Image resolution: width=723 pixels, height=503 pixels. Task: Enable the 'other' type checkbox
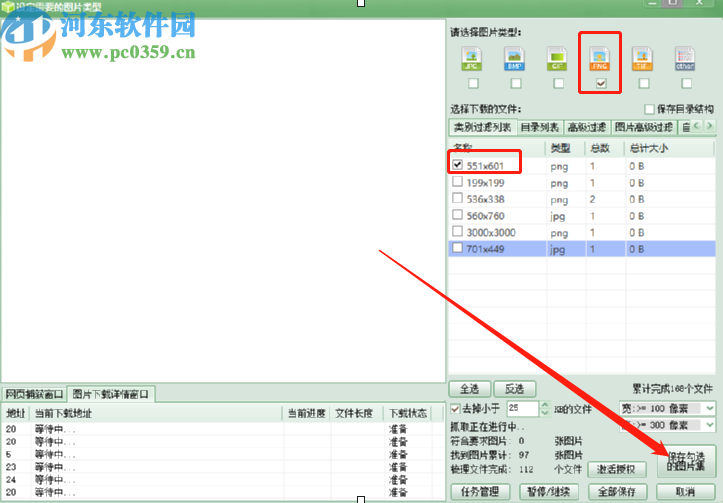pos(687,83)
